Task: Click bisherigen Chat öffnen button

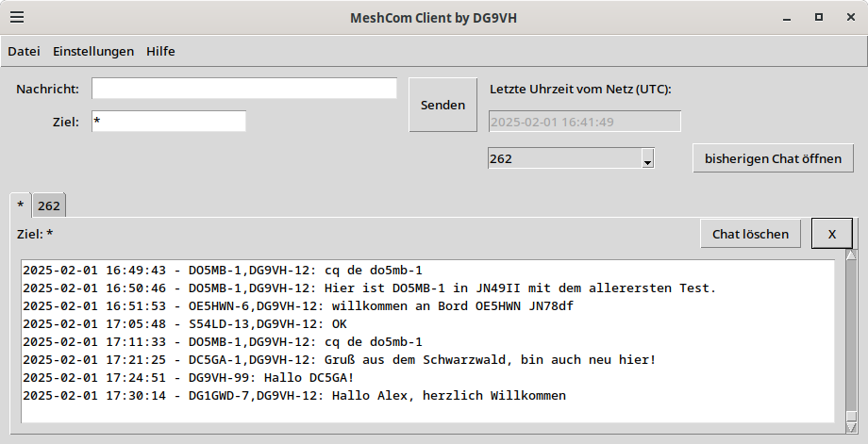Action: [773, 158]
